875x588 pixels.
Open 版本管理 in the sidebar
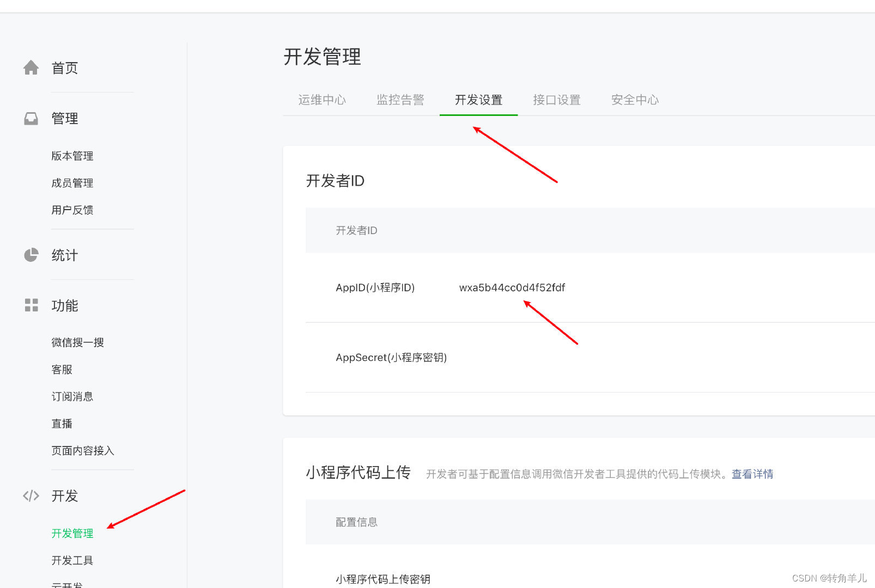pos(72,156)
